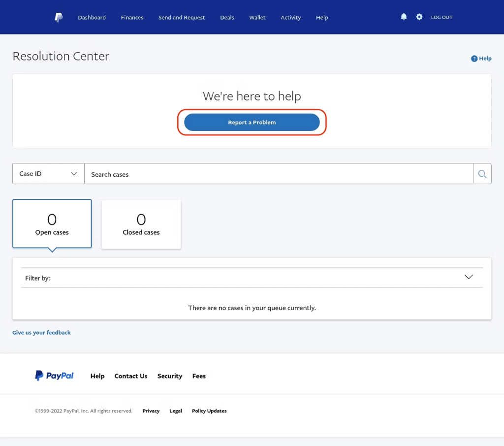The width and height of the screenshot is (504, 446).
Task: Open the Case ID dropdown
Action: [48, 174]
